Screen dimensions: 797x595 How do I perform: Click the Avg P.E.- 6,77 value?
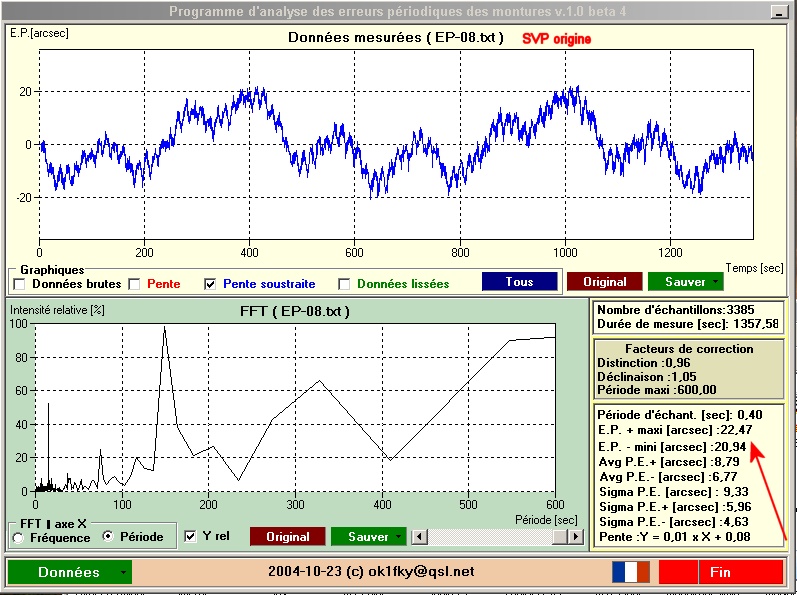tap(668, 477)
